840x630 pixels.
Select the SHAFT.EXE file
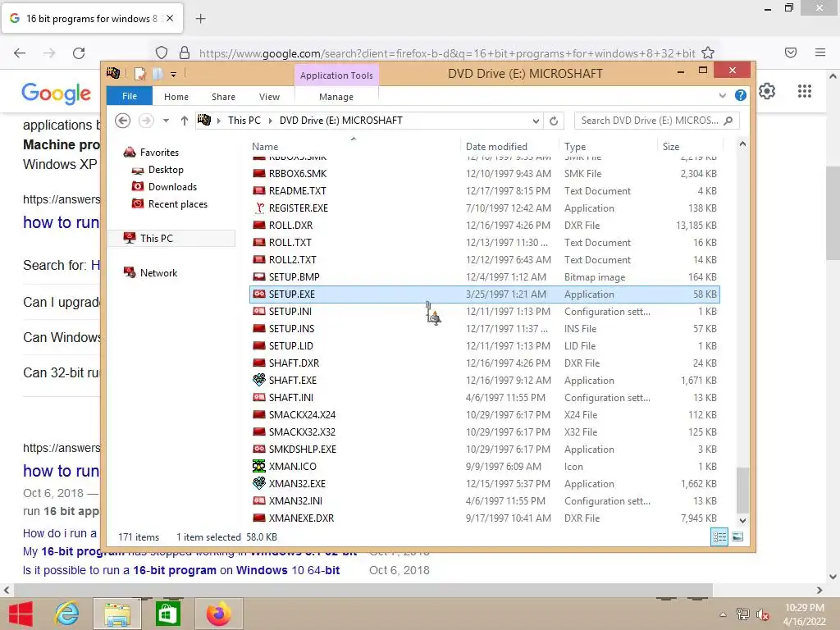(x=484, y=381)
